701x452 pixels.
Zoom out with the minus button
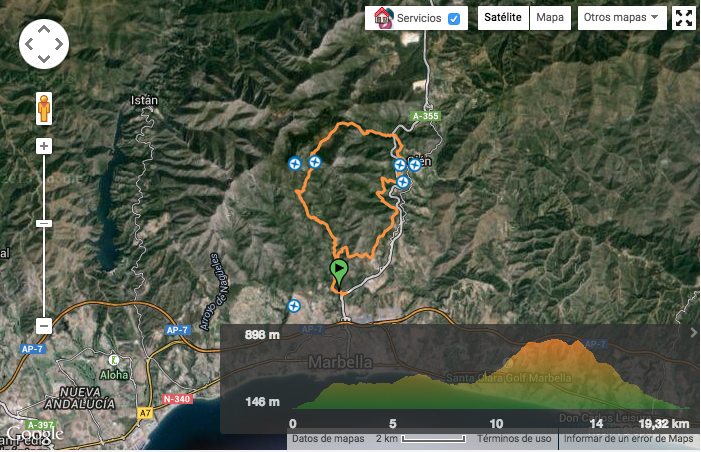[44, 325]
